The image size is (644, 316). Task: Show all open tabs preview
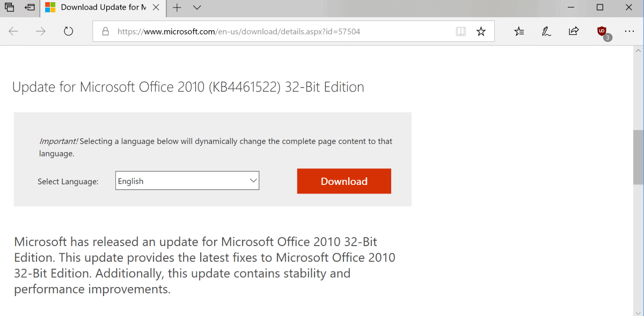(x=196, y=8)
